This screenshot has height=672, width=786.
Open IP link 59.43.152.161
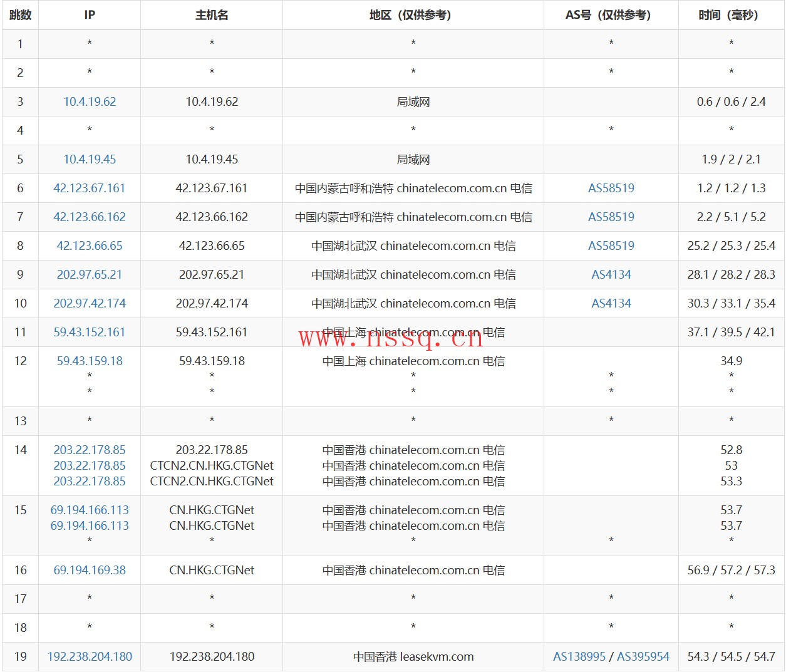(90, 332)
